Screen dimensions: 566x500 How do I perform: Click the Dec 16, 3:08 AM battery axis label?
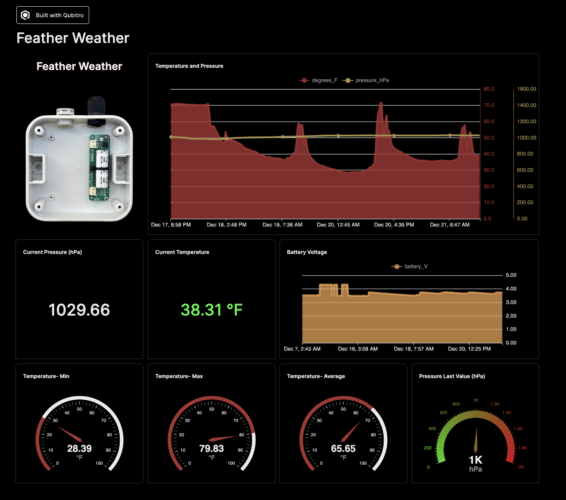358,349
